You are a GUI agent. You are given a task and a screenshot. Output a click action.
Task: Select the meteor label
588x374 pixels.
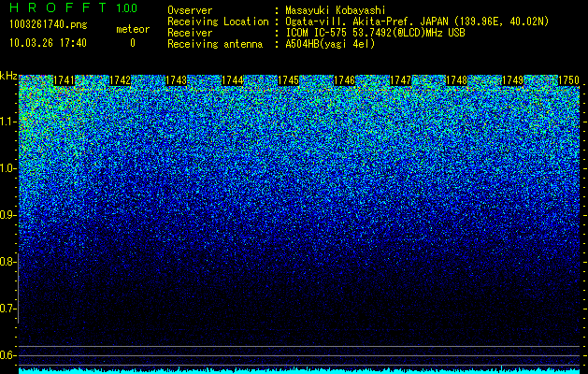pos(133,29)
